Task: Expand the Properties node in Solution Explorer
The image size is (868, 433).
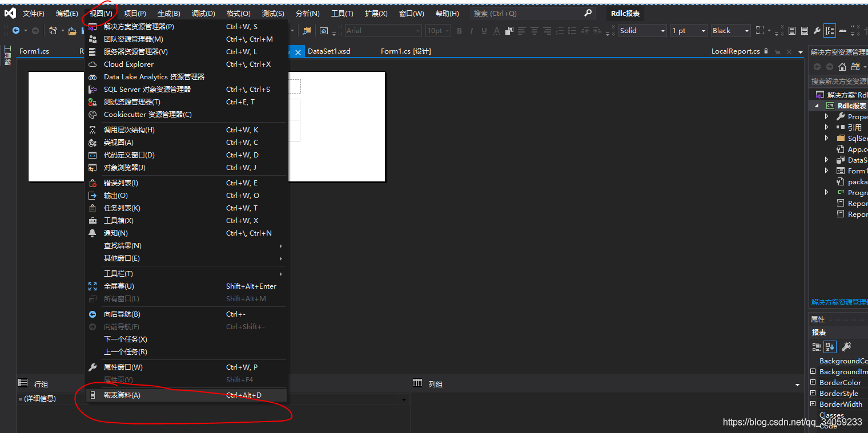Action: [x=826, y=116]
